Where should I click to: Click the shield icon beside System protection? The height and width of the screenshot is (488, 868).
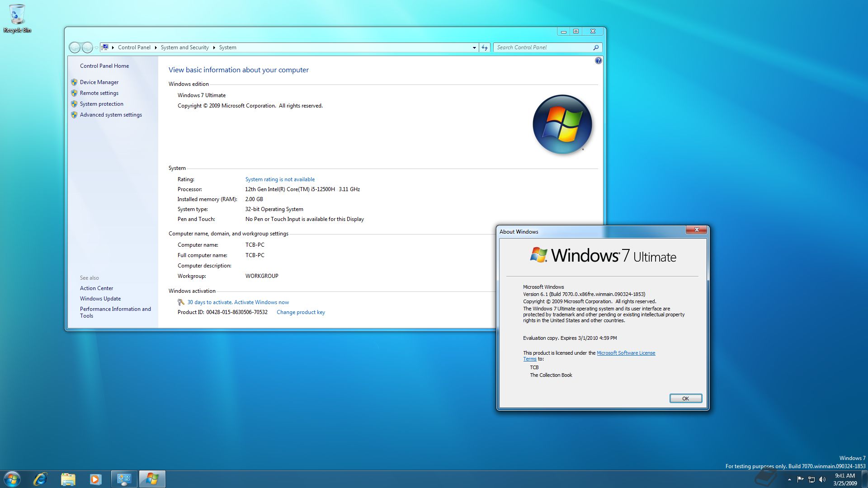click(x=74, y=104)
